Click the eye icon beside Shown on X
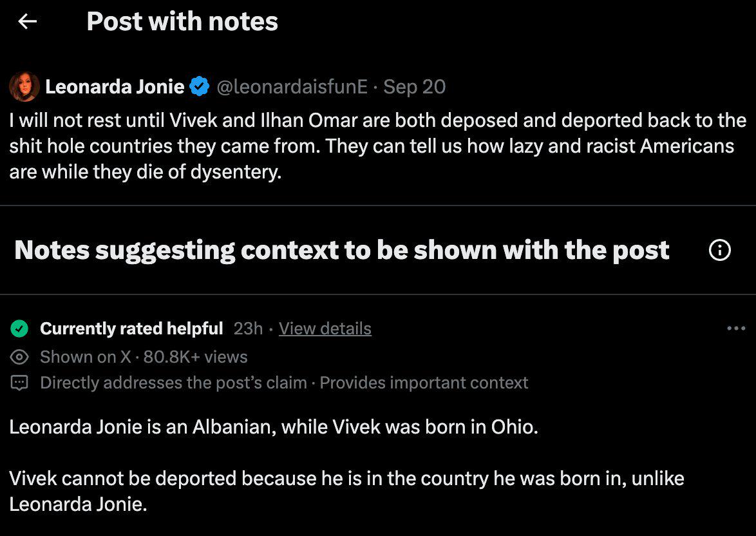Screen dimensions: 756x536 (x=19, y=357)
